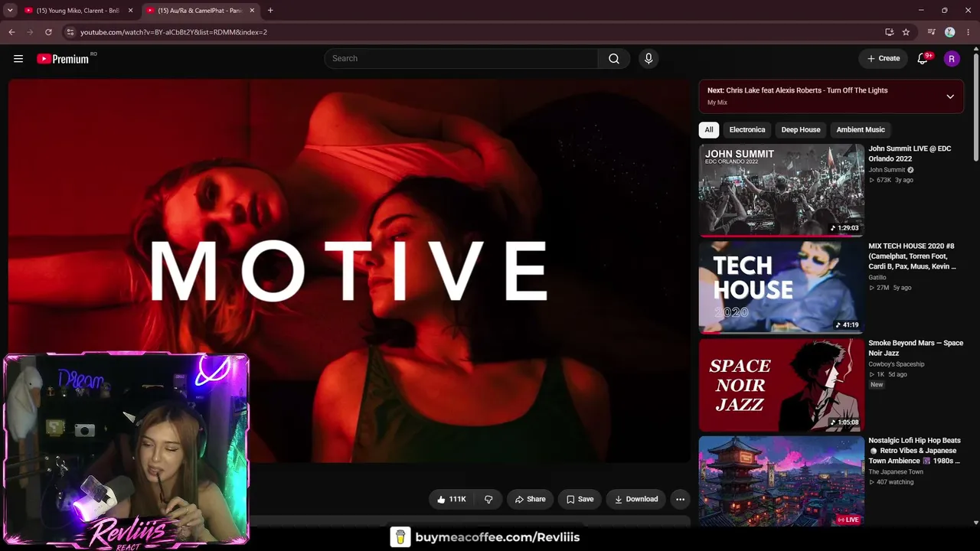
Task: Open the Chrome three-dot menu
Action: [x=969, y=32]
